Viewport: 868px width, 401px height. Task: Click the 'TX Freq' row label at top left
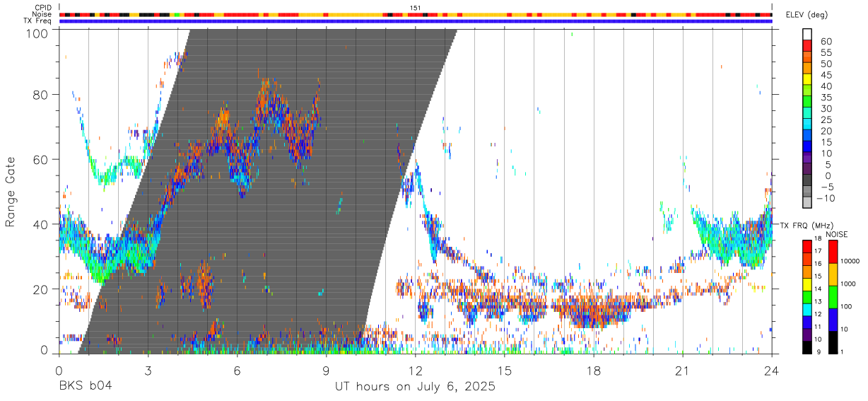click(x=38, y=21)
